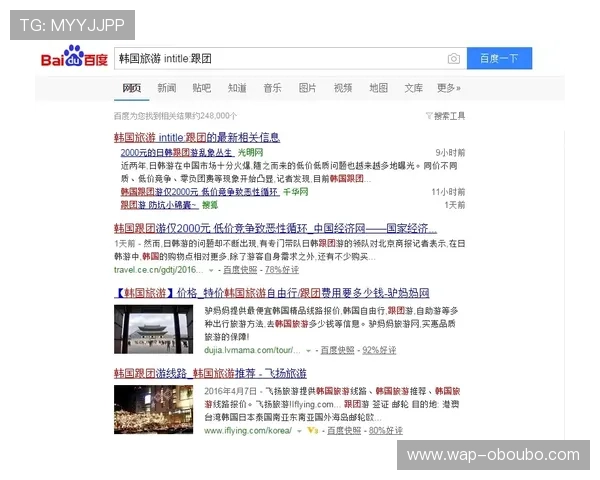Select the 网页 tab

[132, 88]
